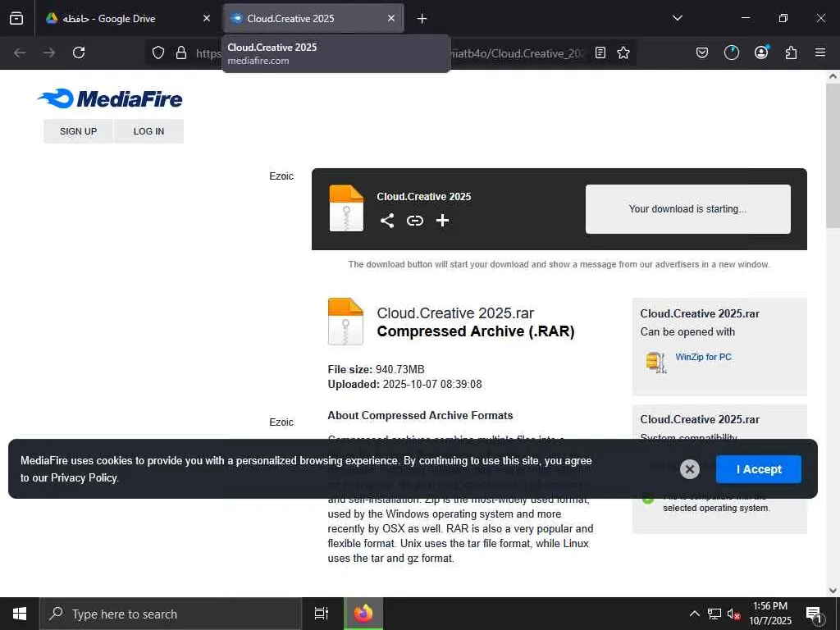
Task: Toggle reader view in address bar
Action: [600, 52]
